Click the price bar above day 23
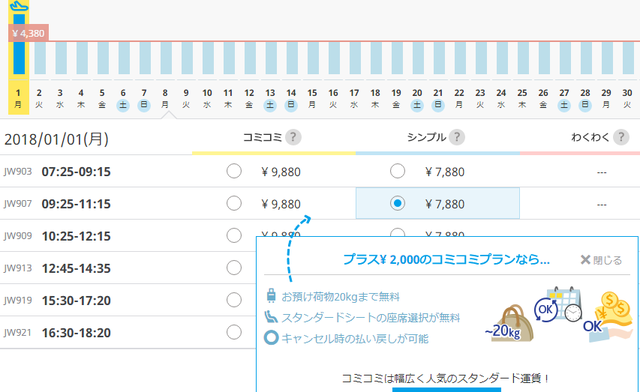Screen dimensions: 640x392 (481, 58)
